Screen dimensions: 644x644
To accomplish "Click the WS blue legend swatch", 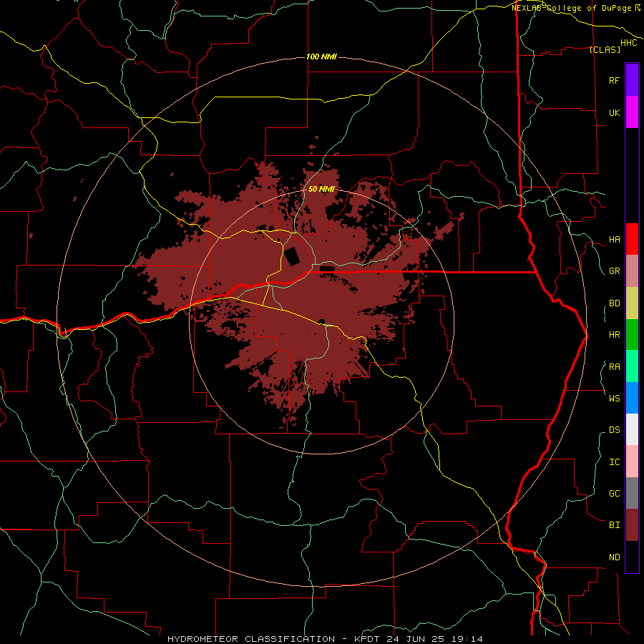I will tap(632, 398).
